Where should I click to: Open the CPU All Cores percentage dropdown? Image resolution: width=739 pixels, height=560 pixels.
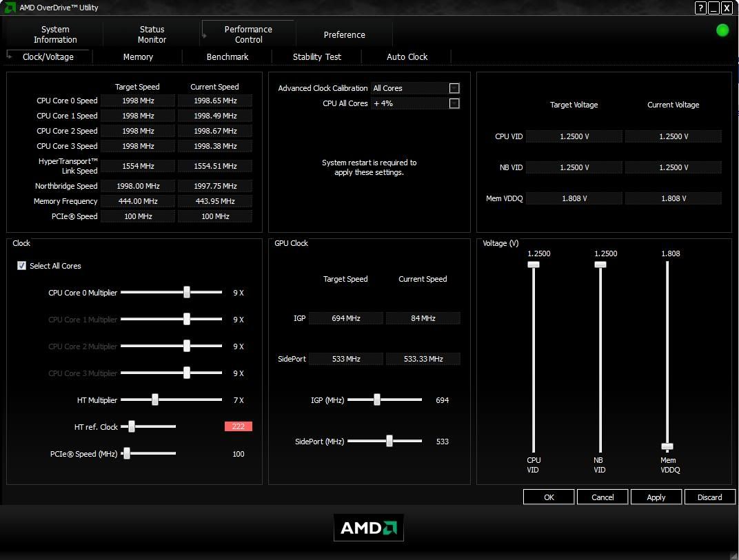[409, 103]
